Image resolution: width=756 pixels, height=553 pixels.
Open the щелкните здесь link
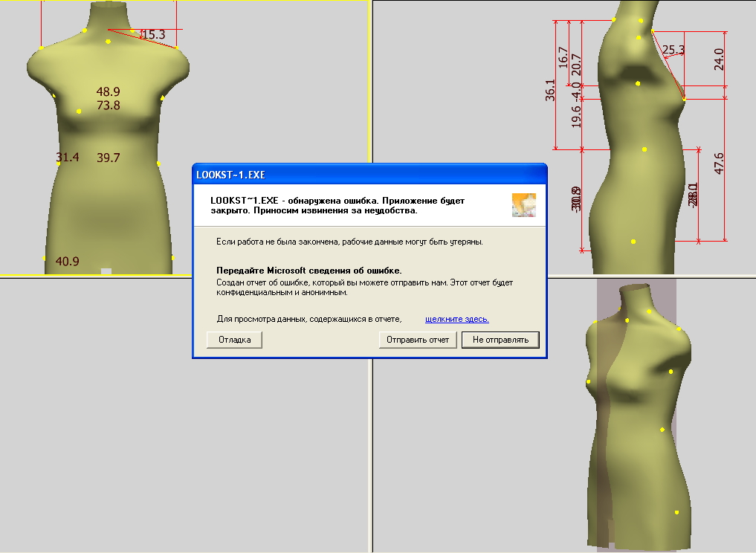click(457, 319)
